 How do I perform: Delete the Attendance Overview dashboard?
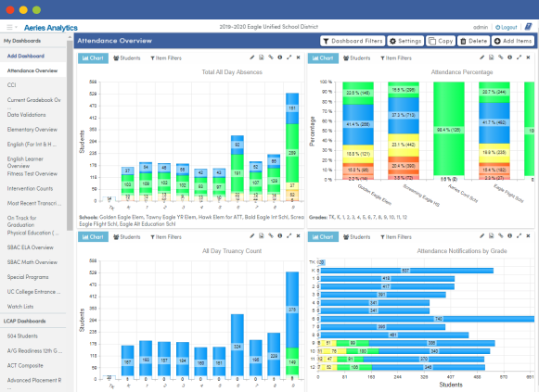pos(473,41)
